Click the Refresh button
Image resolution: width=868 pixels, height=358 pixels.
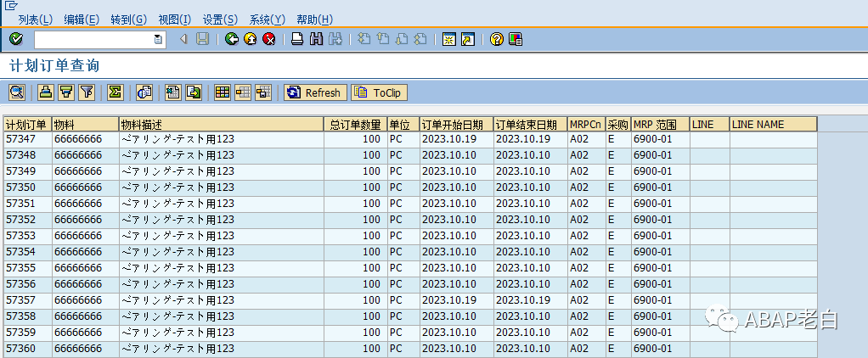[316, 92]
